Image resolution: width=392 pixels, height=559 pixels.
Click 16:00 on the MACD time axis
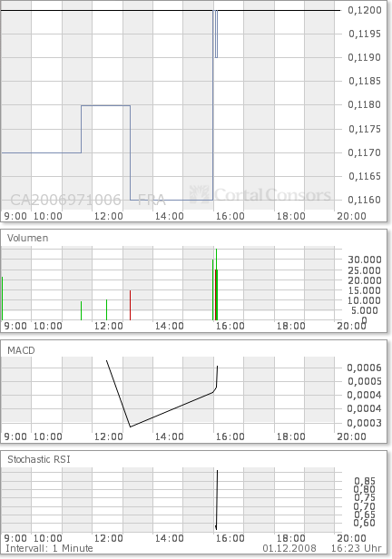click(230, 436)
